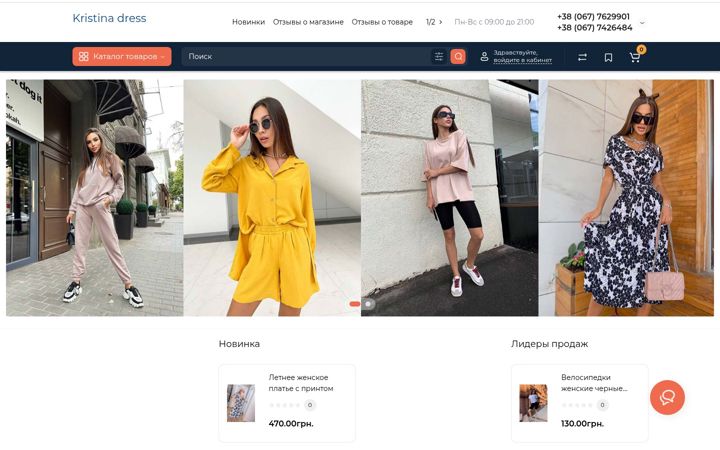Click the orange search magnifier button
This screenshot has height=450, width=720.
pyautogui.click(x=458, y=56)
